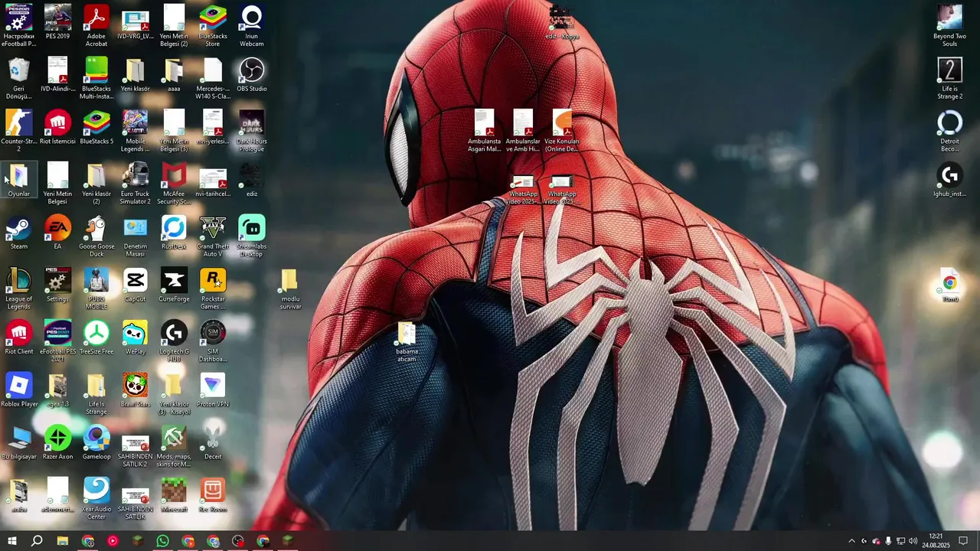
Task: Open the Action Center notifications
Action: [x=964, y=541]
